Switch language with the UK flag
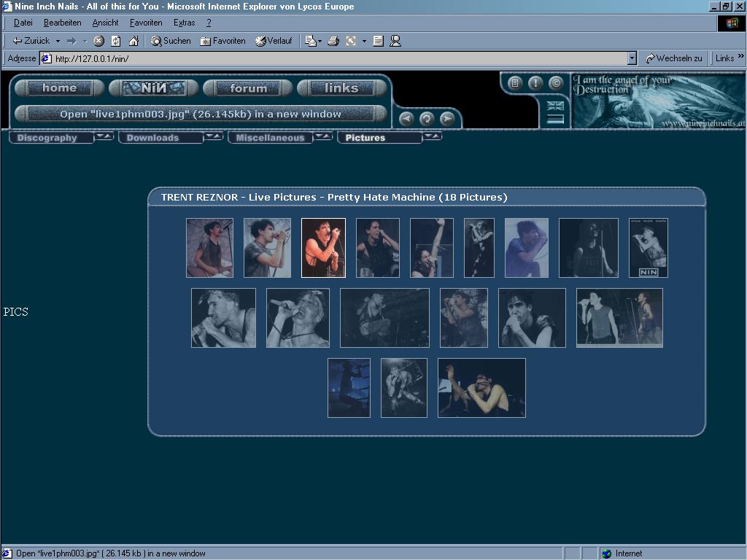 pyautogui.click(x=555, y=106)
